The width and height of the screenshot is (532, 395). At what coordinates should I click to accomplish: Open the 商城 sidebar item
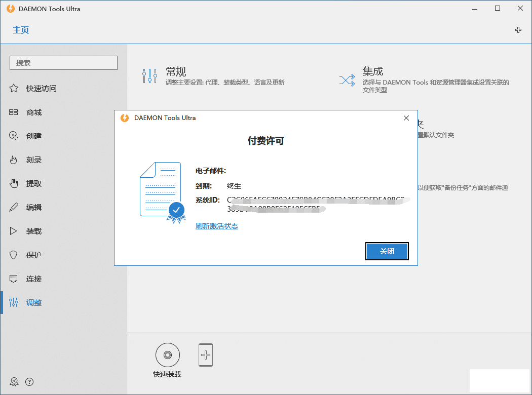(34, 112)
